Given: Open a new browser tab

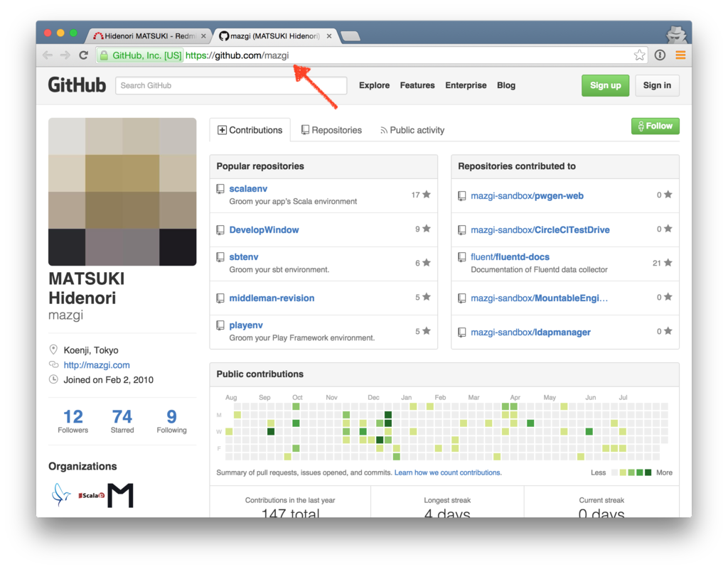Looking at the screenshot, I should pyautogui.click(x=350, y=36).
